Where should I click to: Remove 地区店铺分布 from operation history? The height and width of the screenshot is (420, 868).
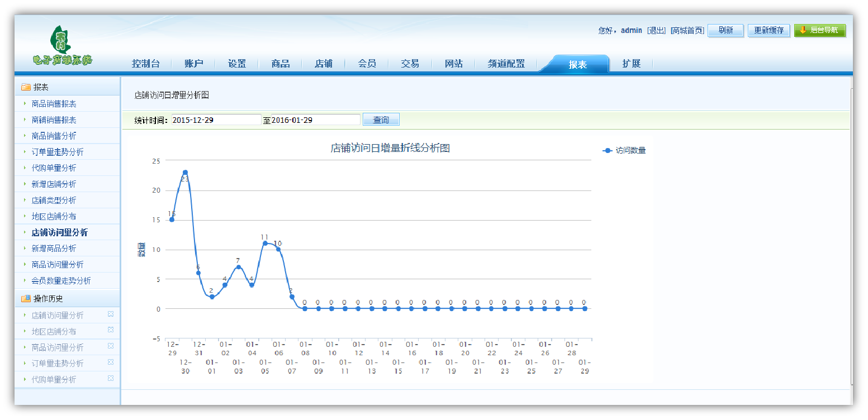[x=110, y=330]
